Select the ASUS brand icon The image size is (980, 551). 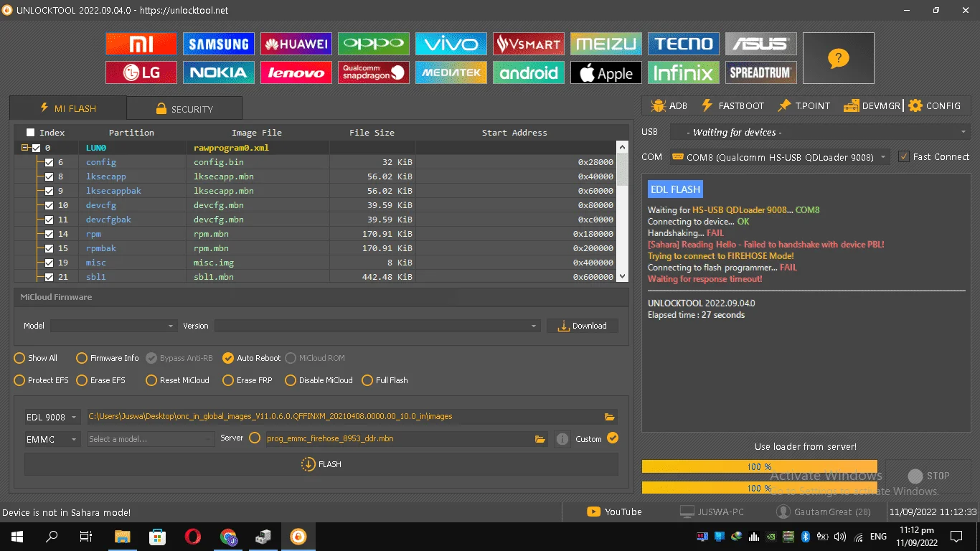pyautogui.click(x=761, y=44)
